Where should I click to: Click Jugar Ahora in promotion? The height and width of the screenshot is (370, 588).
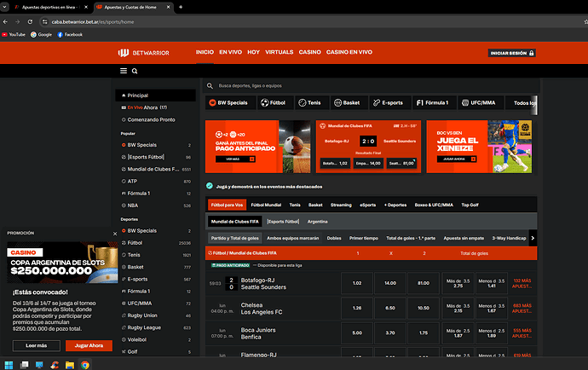(x=89, y=345)
